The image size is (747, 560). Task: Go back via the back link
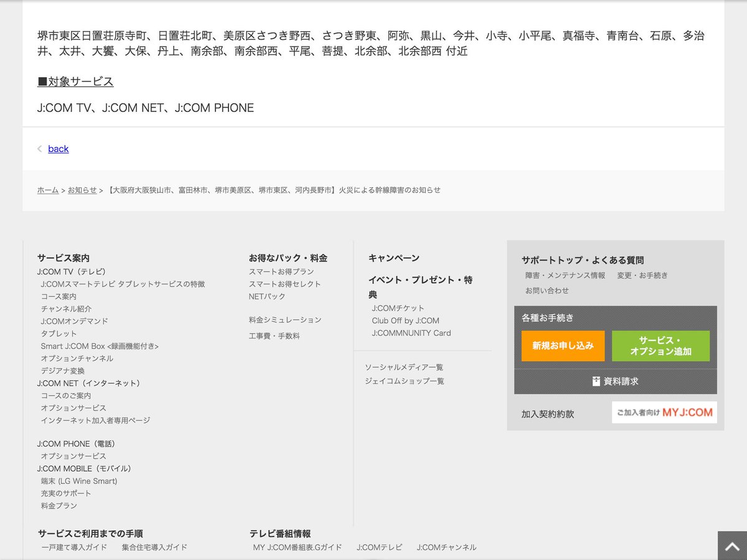tap(59, 149)
